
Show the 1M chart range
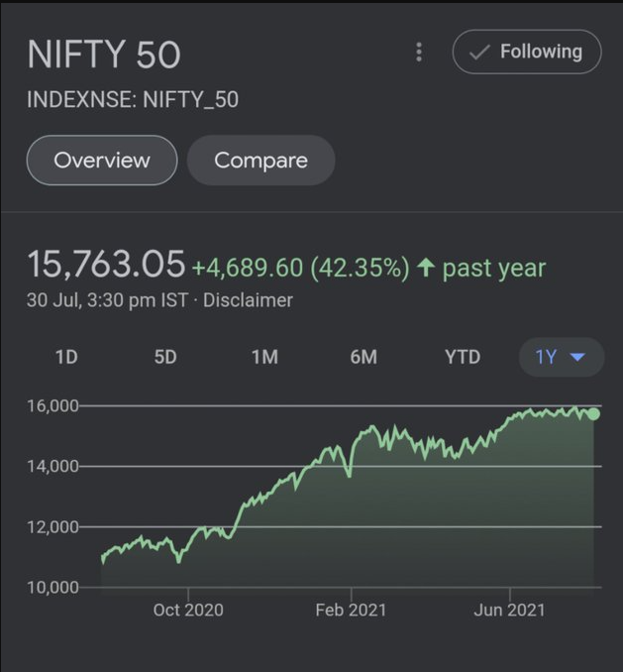tap(264, 357)
